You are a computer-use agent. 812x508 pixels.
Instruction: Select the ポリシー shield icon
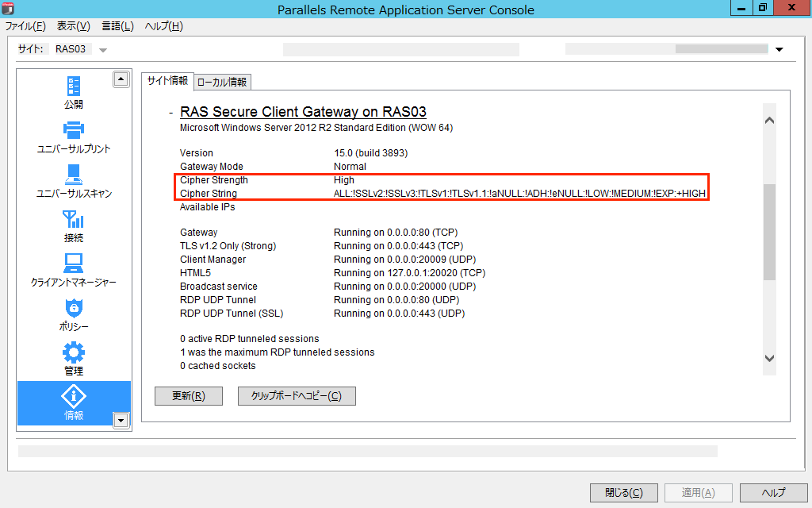click(x=74, y=308)
